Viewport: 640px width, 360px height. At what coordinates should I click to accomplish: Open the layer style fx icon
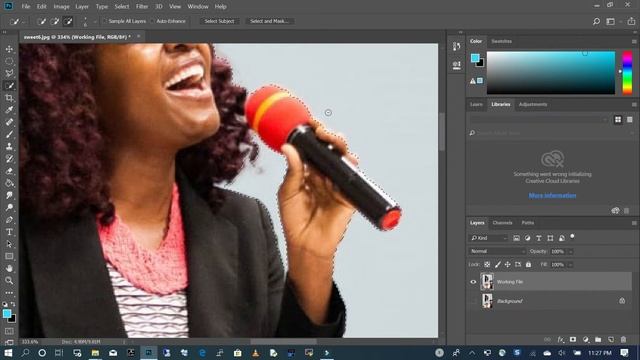tap(561, 339)
